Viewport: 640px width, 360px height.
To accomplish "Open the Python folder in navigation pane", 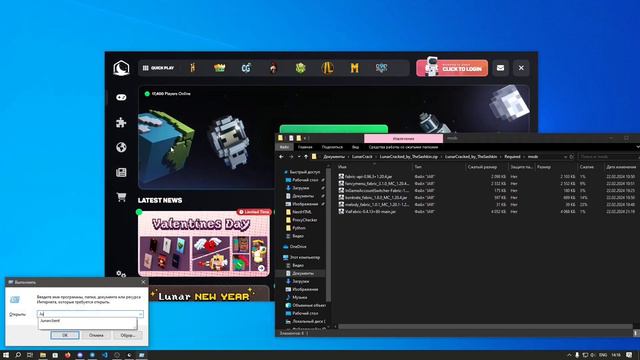I will (x=296, y=228).
